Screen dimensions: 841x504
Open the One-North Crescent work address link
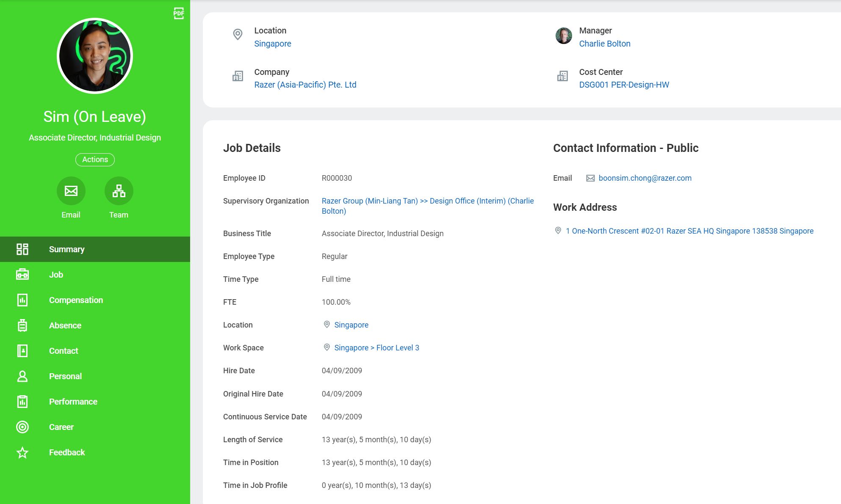tap(690, 231)
